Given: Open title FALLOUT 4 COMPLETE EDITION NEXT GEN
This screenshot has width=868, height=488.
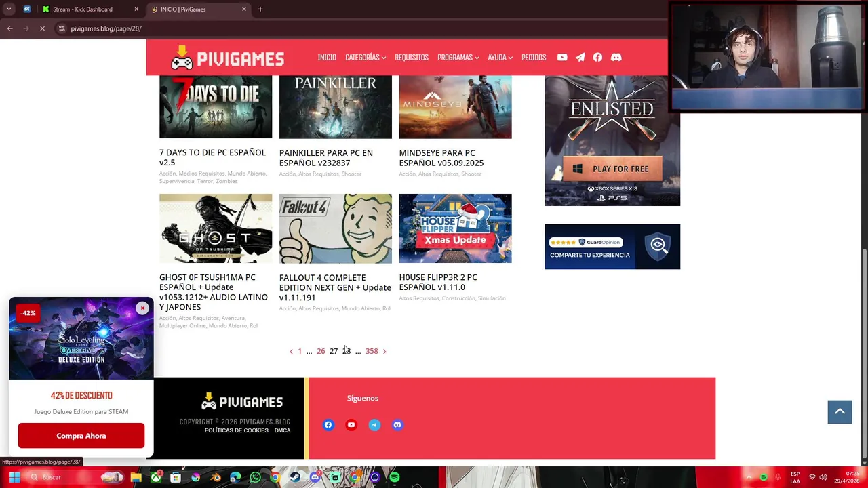Looking at the screenshot, I should coord(335,287).
